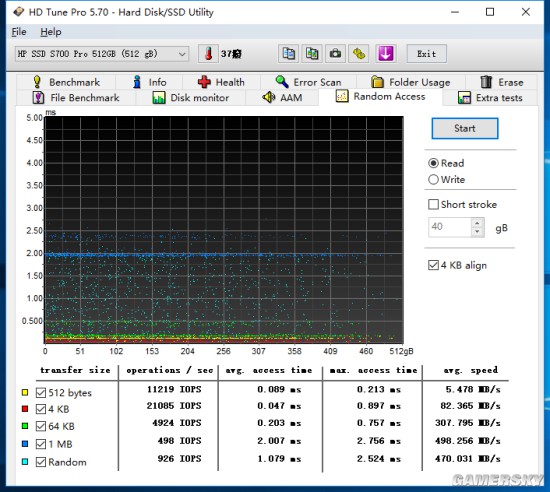Increase short stroke value with up arrow
This screenshot has width=550, height=492.
tap(477, 223)
